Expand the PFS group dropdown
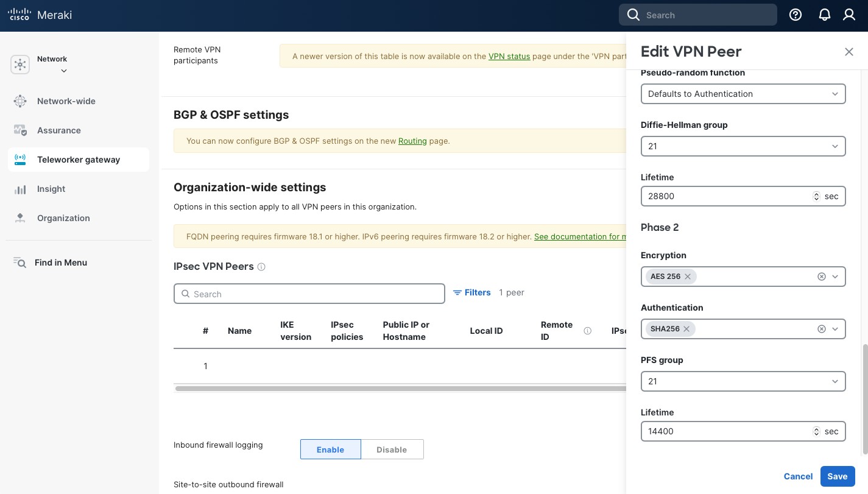The height and width of the screenshot is (494, 868). [x=743, y=381]
